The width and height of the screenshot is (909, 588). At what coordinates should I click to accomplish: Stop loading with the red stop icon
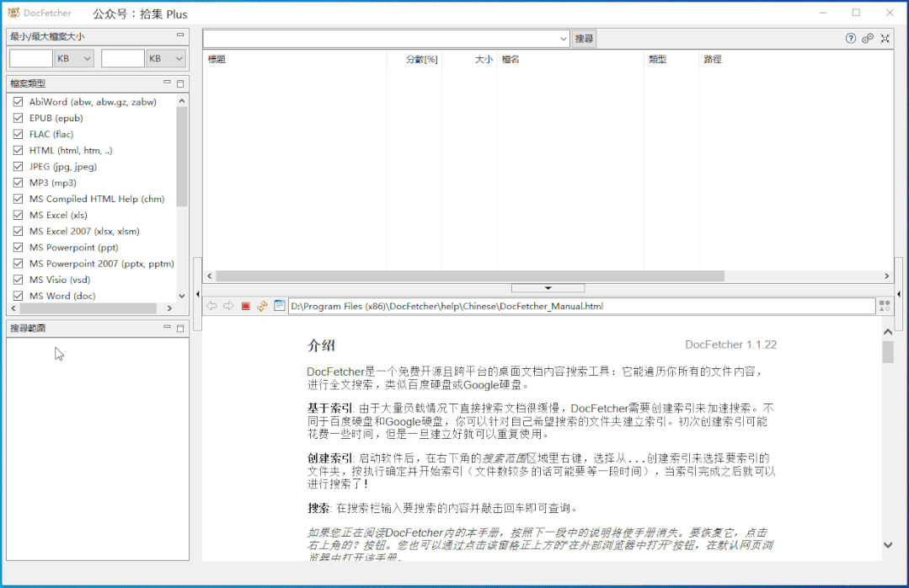[246, 306]
